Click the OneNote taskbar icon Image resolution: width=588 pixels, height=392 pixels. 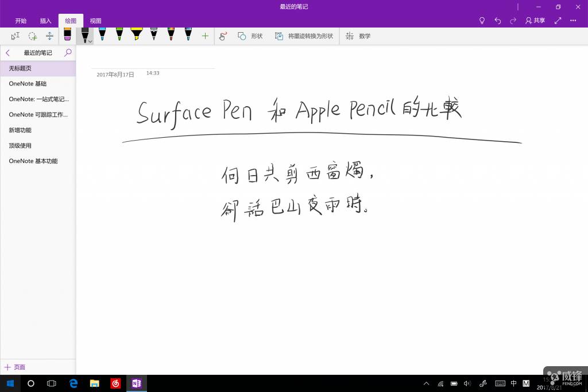pos(137,383)
